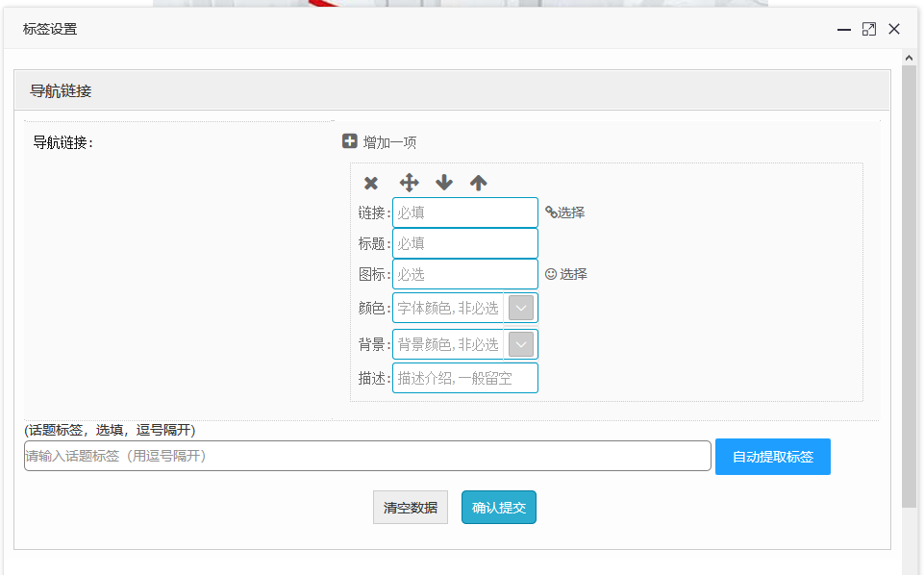This screenshot has height=575, width=924.
Task: Click the 自动提取标签 button
Action: click(772, 457)
